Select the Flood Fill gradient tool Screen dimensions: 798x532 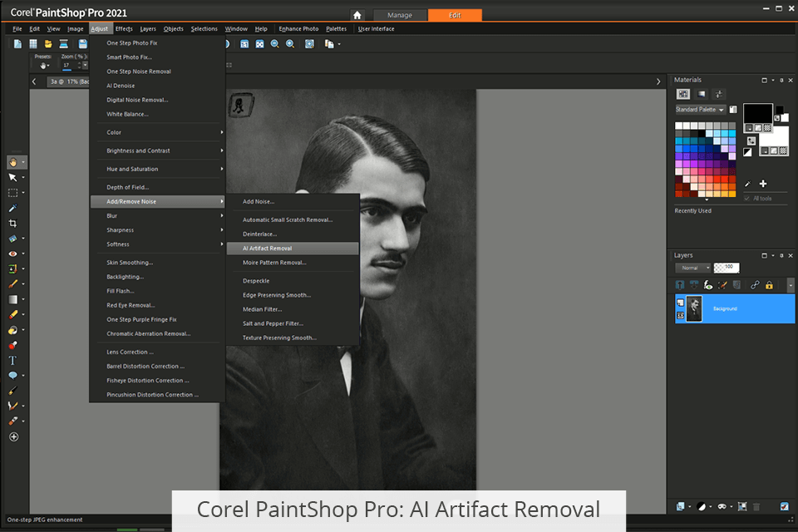tap(12, 299)
